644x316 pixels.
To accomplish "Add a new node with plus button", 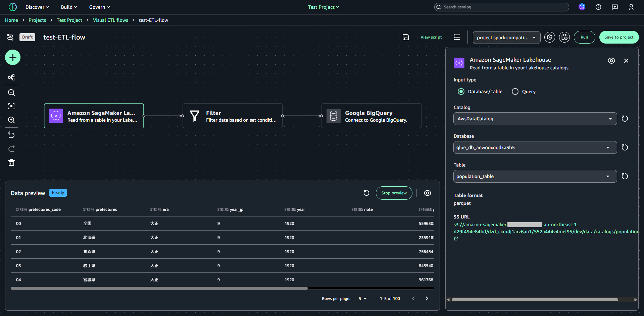I will click(x=13, y=58).
